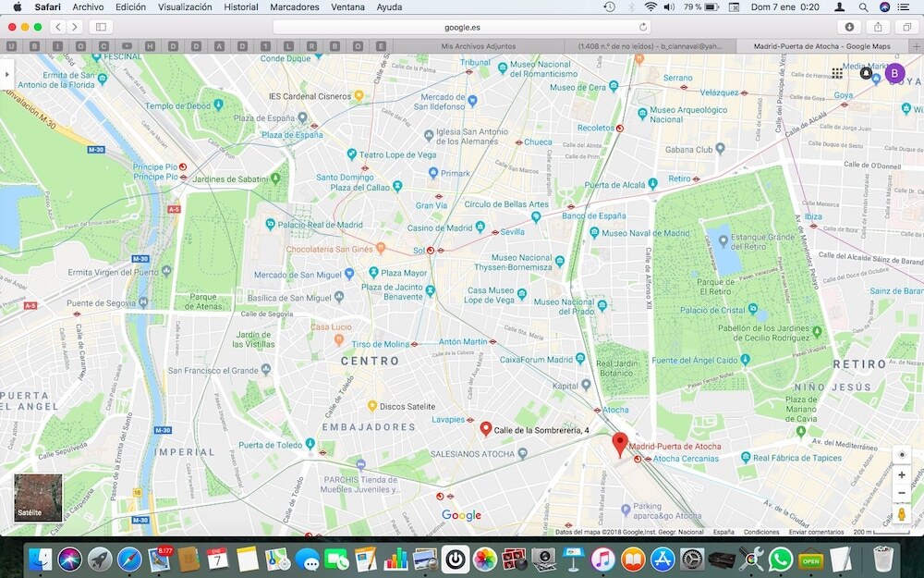Expand the collapsed Google Maps side panel

(x=6, y=73)
